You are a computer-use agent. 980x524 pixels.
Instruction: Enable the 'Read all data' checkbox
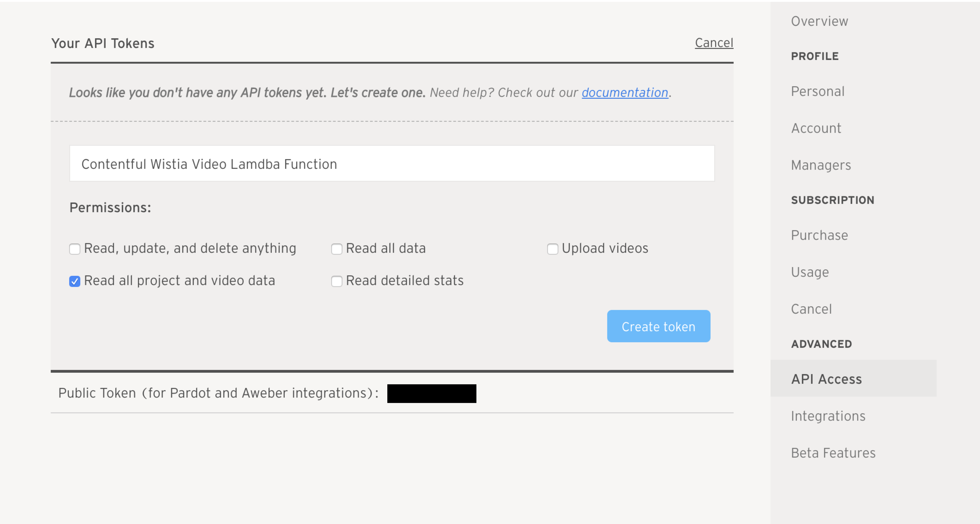click(x=337, y=249)
